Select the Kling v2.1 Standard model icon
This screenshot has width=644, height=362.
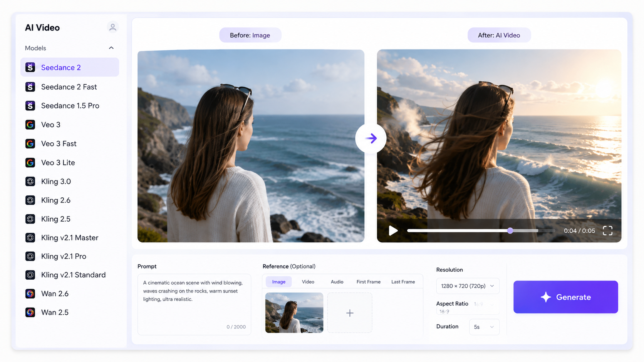[x=30, y=275]
